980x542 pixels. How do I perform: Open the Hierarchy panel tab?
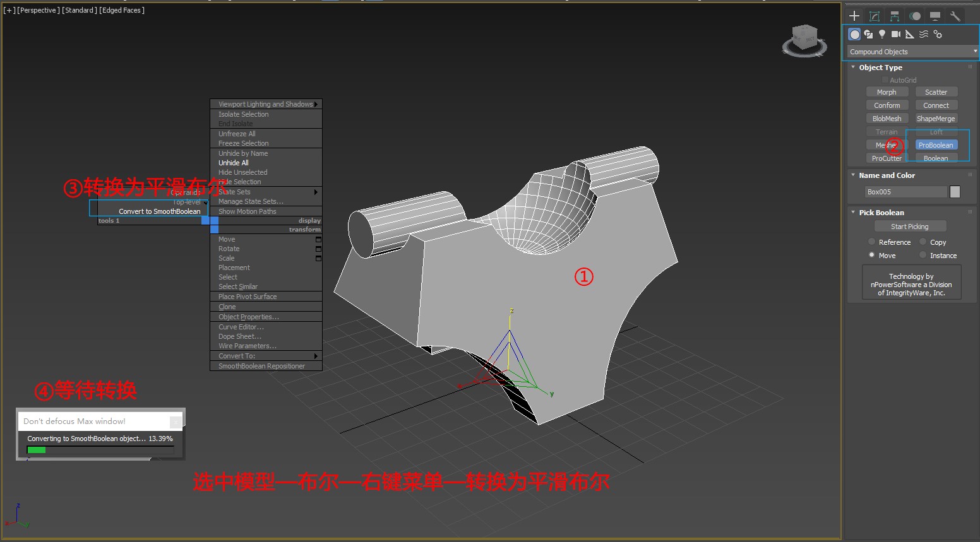[895, 16]
